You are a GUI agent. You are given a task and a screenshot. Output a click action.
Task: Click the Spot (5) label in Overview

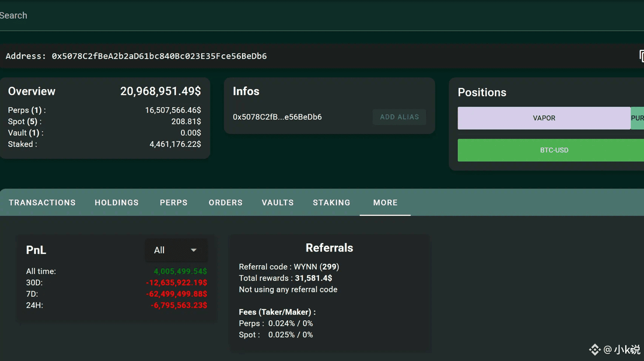pos(25,121)
